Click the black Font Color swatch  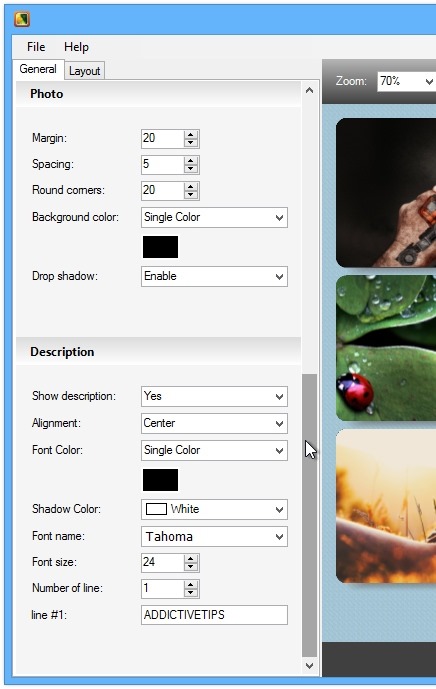160,480
